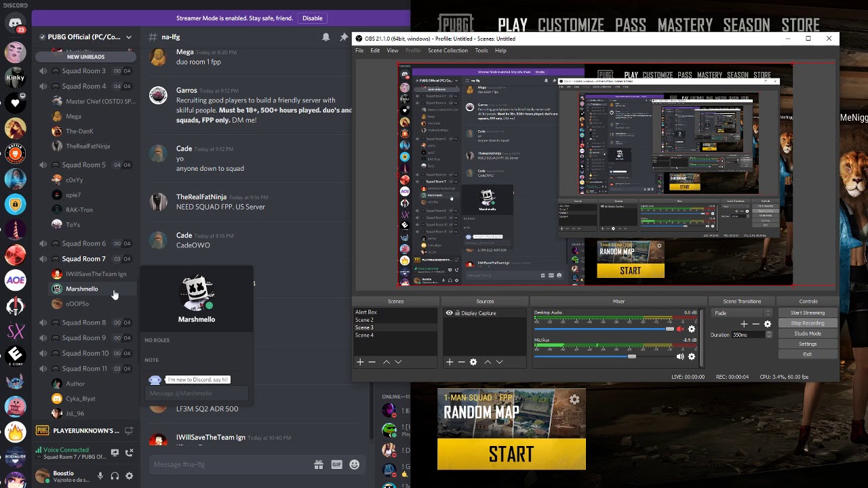Add a new source in OBS

click(x=450, y=362)
